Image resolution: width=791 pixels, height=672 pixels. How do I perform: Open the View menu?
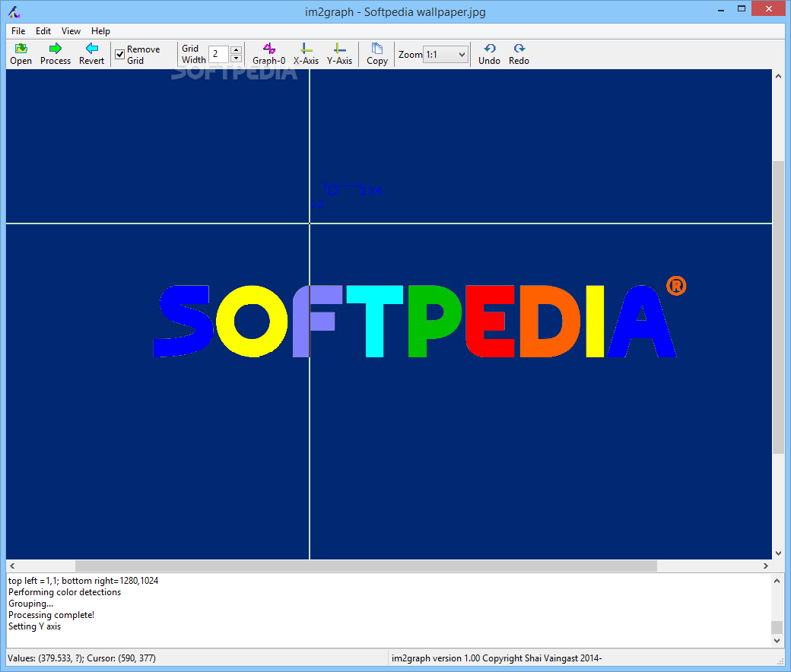71,31
